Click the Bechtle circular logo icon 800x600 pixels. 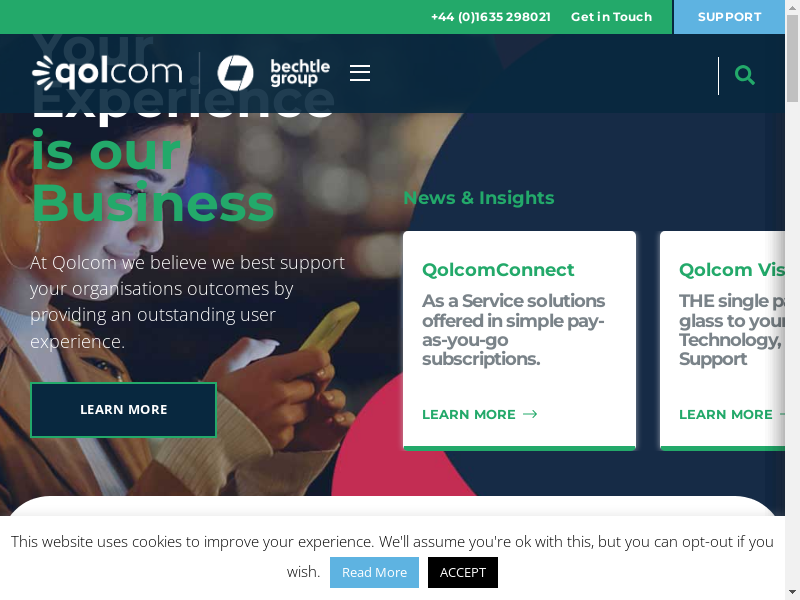(235, 73)
